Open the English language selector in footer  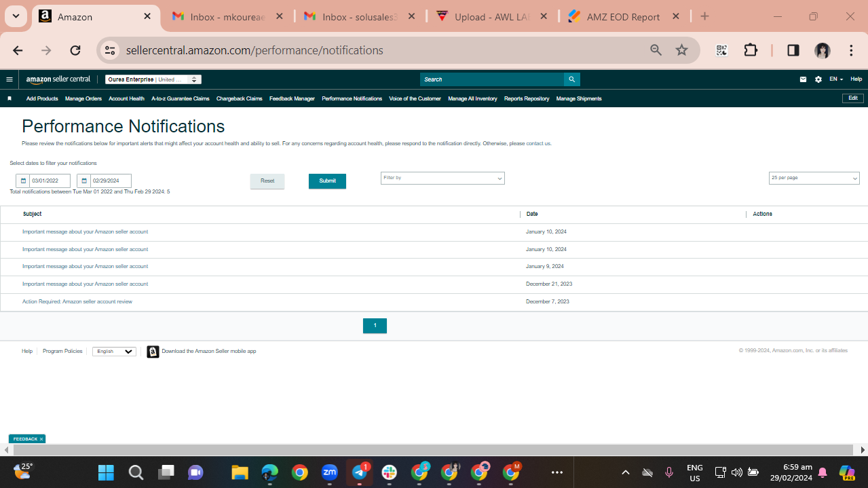(114, 352)
